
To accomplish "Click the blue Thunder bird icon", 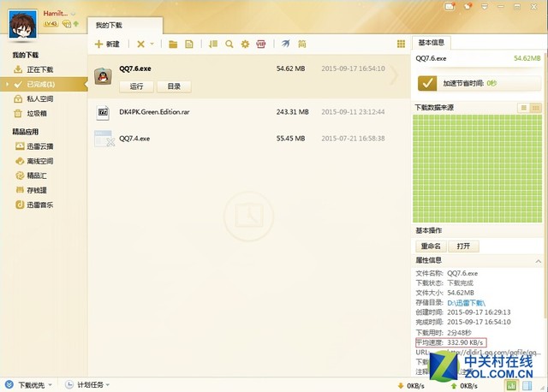I will [x=285, y=44].
